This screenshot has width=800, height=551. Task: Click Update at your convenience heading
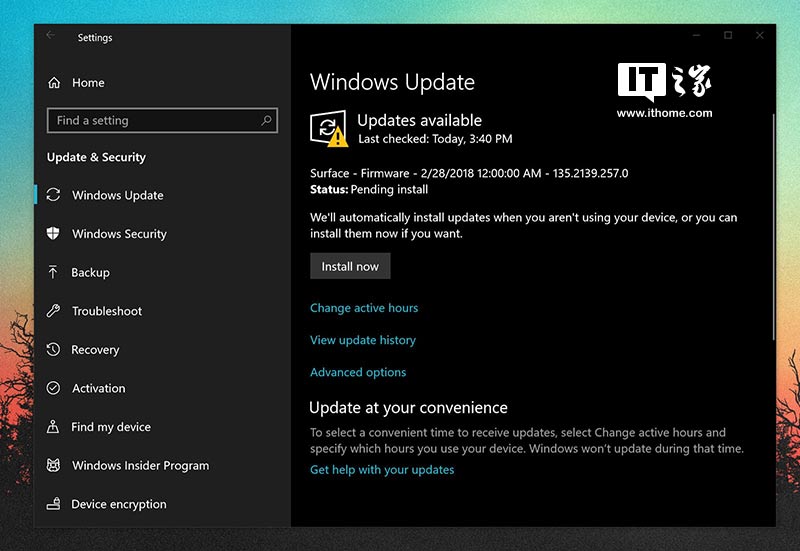(x=408, y=408)
